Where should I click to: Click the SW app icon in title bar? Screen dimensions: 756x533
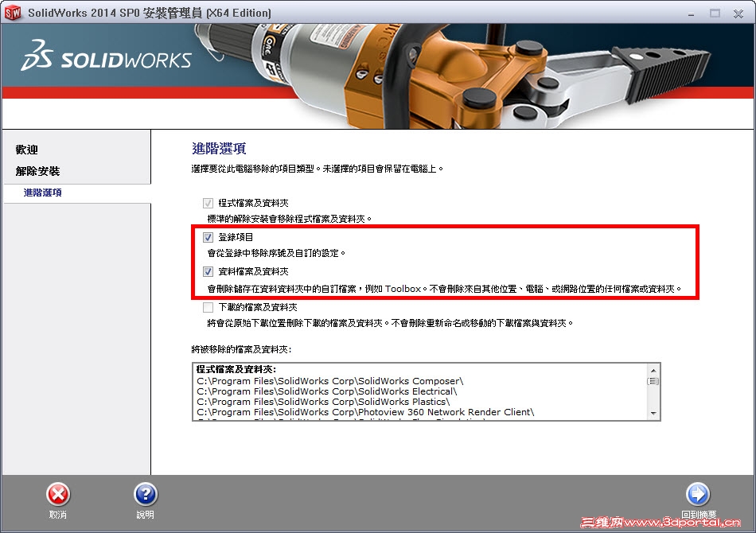click(x=13, y=12)
